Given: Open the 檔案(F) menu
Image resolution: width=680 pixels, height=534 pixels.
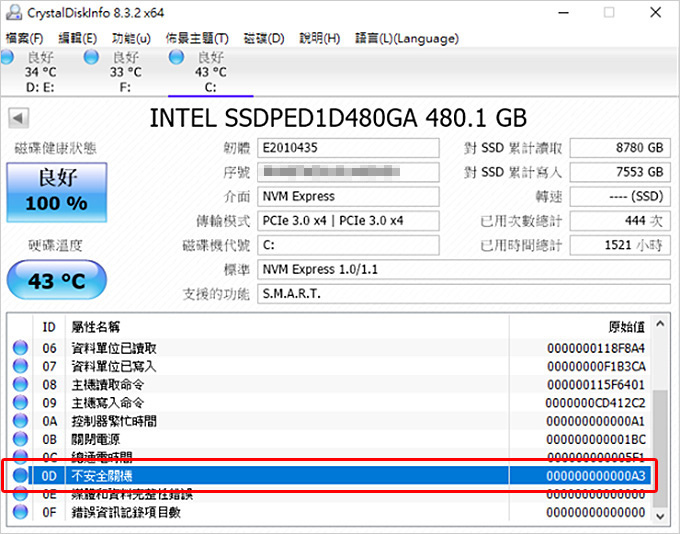Looking at the screenshot, I should [24, 39].
